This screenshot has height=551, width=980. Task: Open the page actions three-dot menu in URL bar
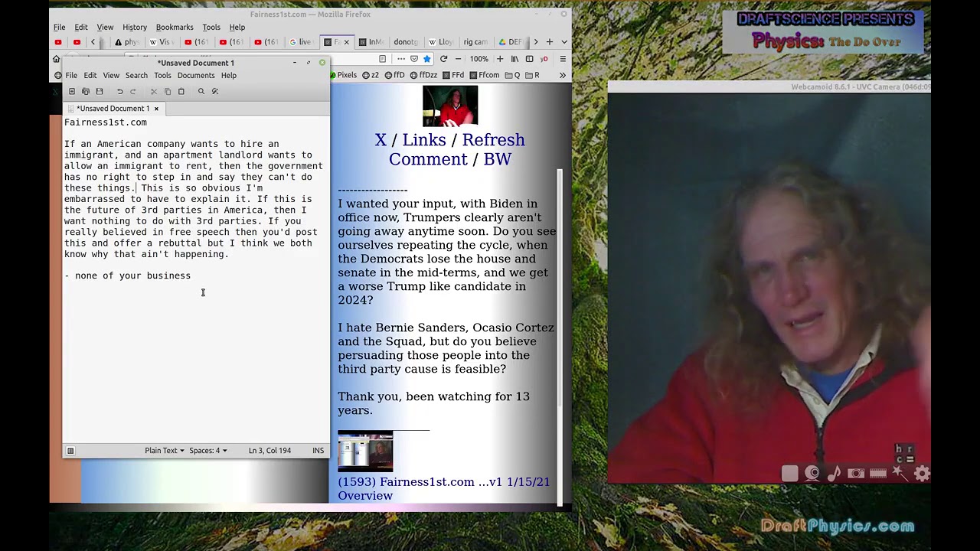[x=401, y=59]
